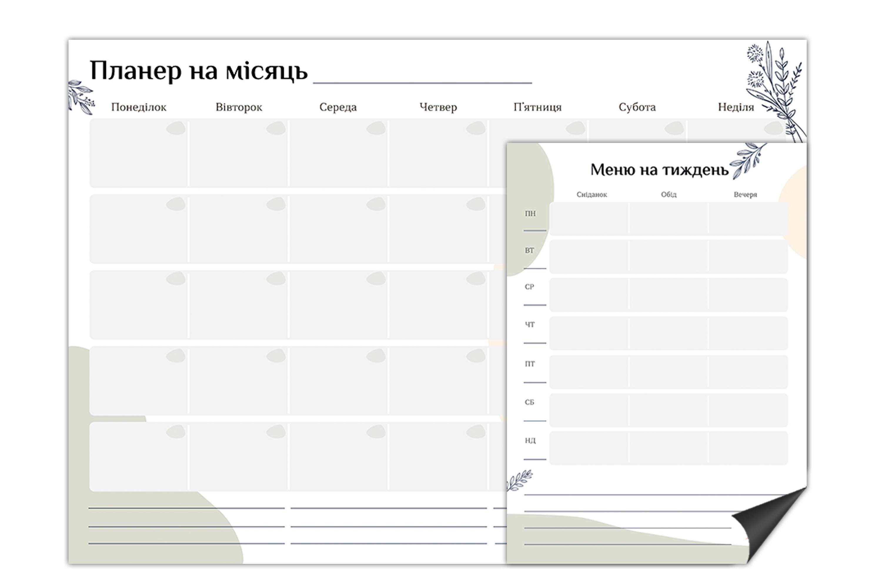Select the 'Неділя' column header

click(736, 107)
